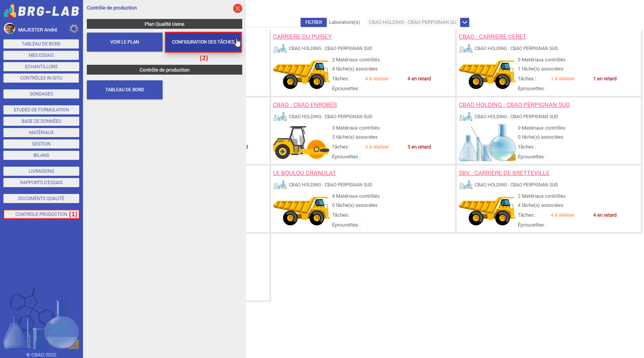This screenshot has height=358, width=644.
Task: Click '1 tâche(s) associées' in CARRIERE CERET card
Action: point(541,69)
